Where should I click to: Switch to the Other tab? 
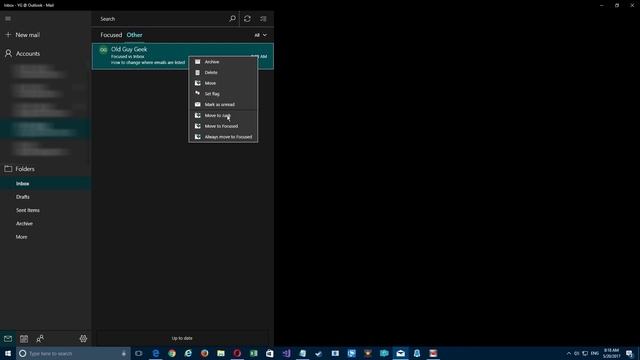tap(134, 35)
